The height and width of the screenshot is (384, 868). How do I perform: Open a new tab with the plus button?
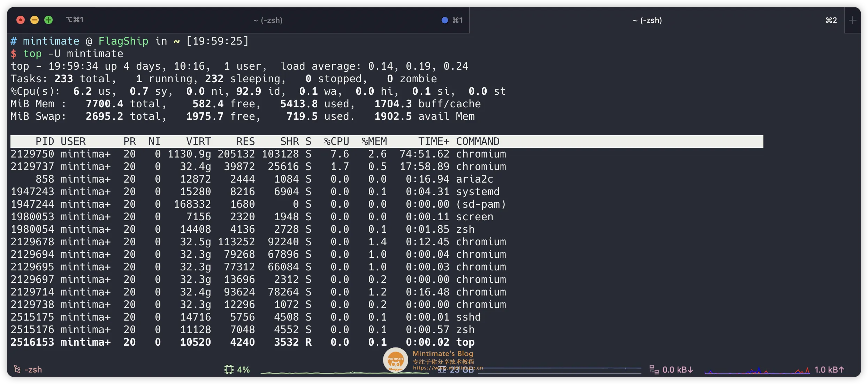point(853,21)
